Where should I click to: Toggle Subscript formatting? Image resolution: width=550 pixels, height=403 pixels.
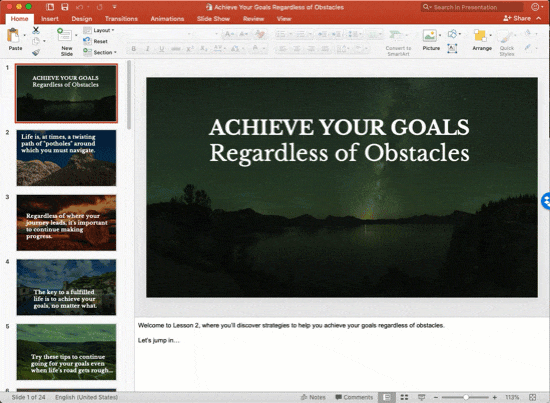204,49
